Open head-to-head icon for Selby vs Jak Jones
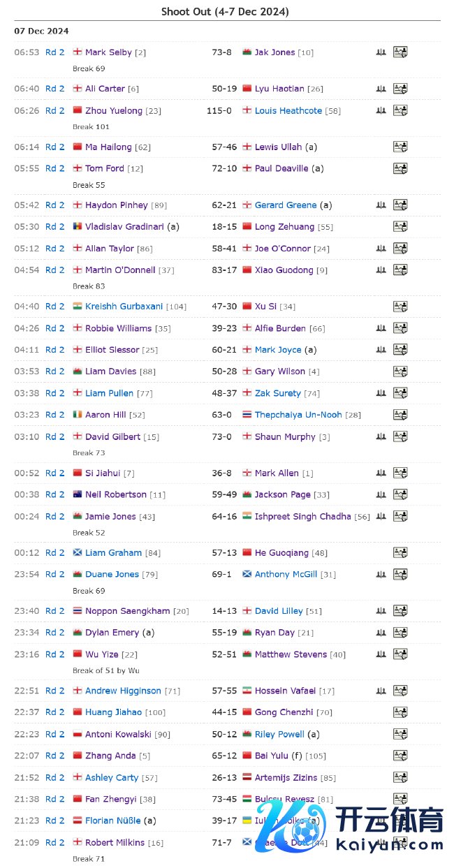 point(381,52)
